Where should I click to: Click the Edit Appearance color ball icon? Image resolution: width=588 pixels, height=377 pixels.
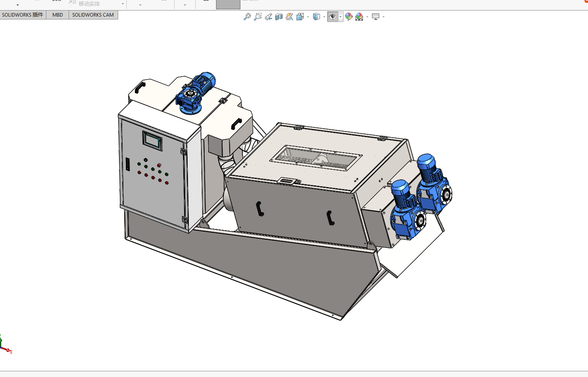348,17
